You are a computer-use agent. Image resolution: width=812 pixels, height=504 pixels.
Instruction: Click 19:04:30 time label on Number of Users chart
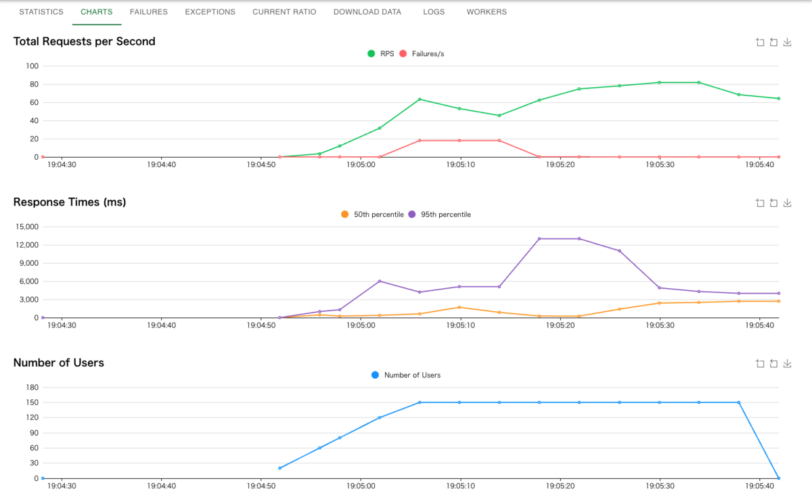[62, 486]
